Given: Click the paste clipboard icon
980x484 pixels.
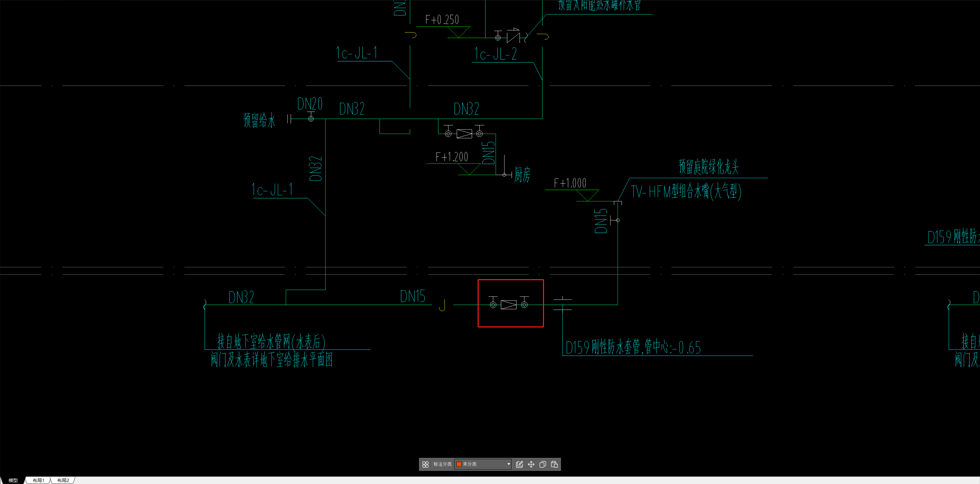Looking at the screenshot, I should [554, 464].
